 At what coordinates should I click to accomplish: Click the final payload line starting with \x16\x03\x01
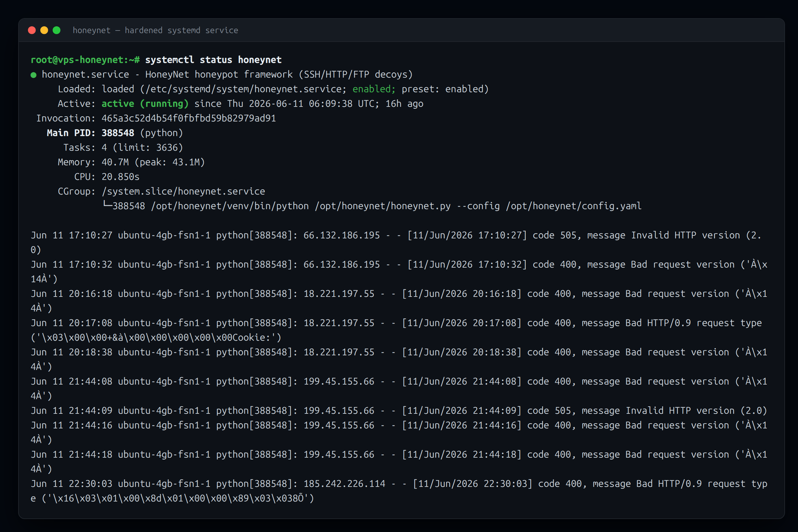(x=178, y=499)
